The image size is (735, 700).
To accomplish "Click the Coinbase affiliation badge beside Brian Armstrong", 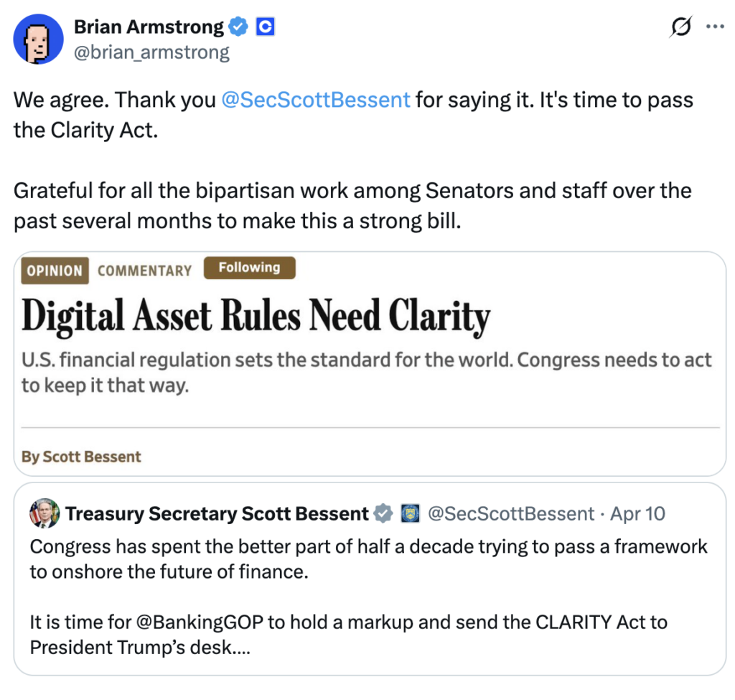I will click(x=265, y=27).
